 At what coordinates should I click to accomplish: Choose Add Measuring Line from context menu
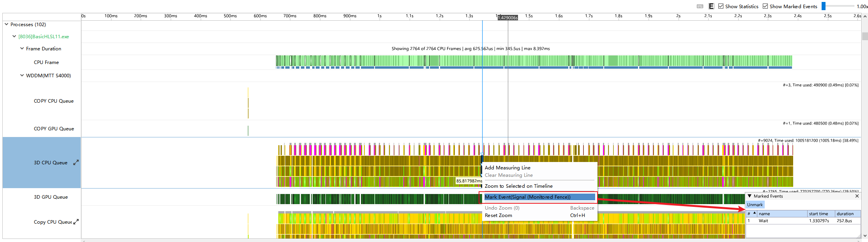[507, 168]
